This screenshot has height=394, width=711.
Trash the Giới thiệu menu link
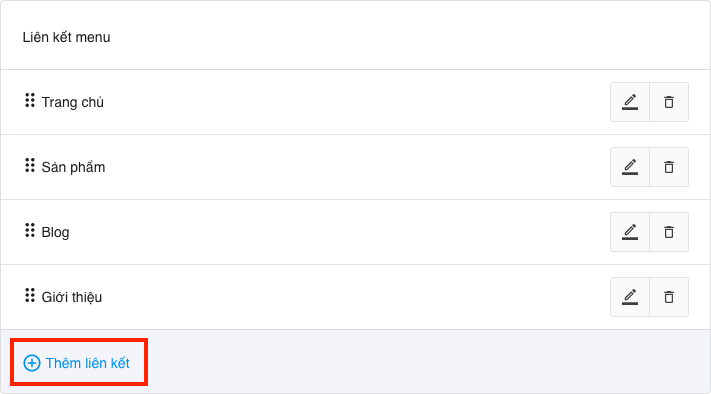pyautogui.click(x=669, y=297)
